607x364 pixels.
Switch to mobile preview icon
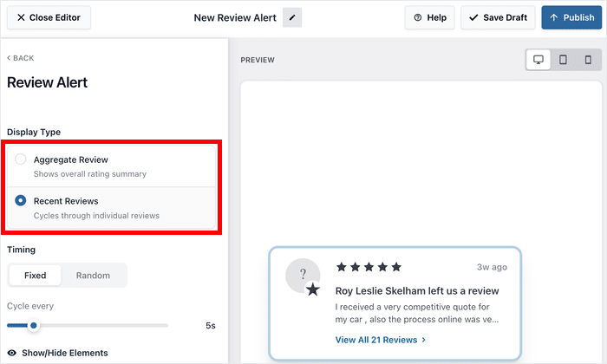pyautogui.click(x=588, y=60)
